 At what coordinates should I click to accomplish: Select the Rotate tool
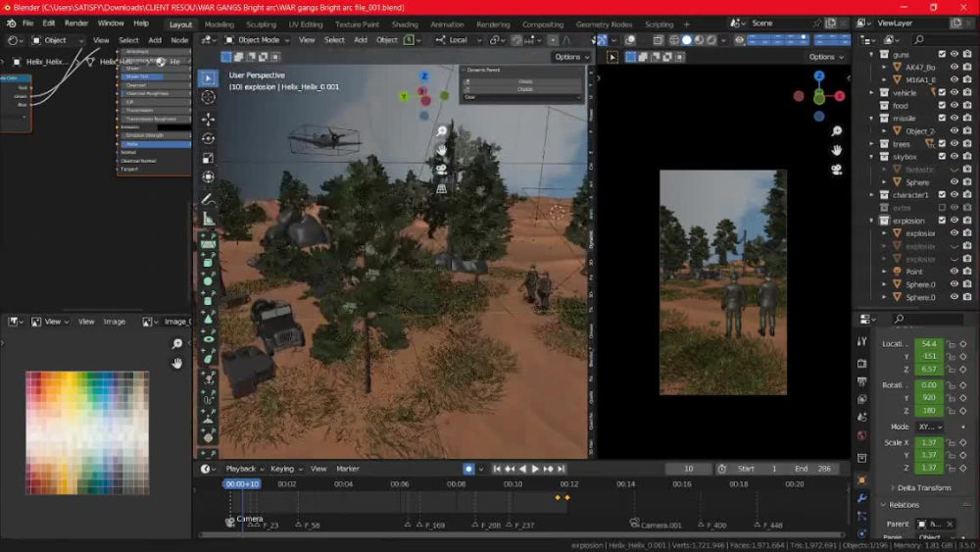208,138
